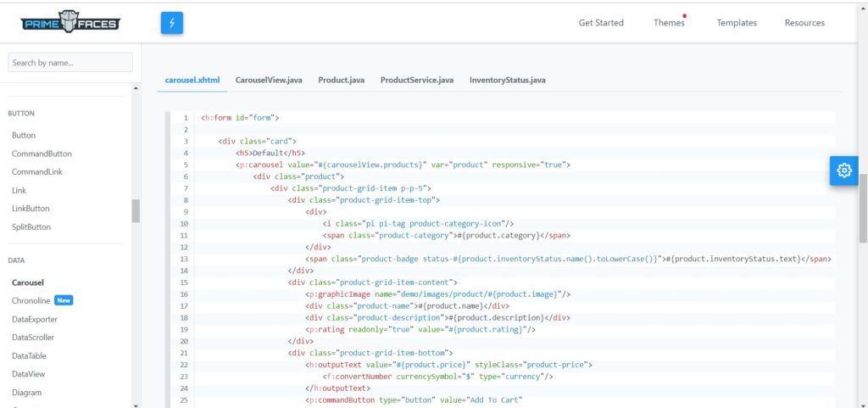
Task: Open the settings gear configurator
Action: tap(843, 170)
